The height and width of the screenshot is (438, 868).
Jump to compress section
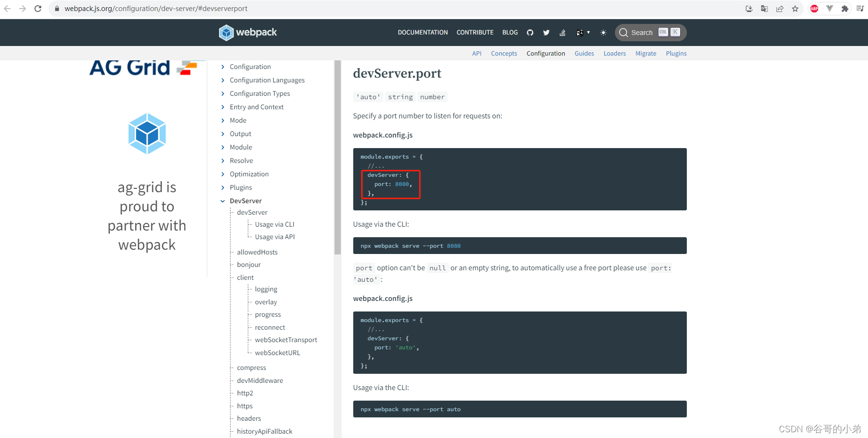(251, 368)
